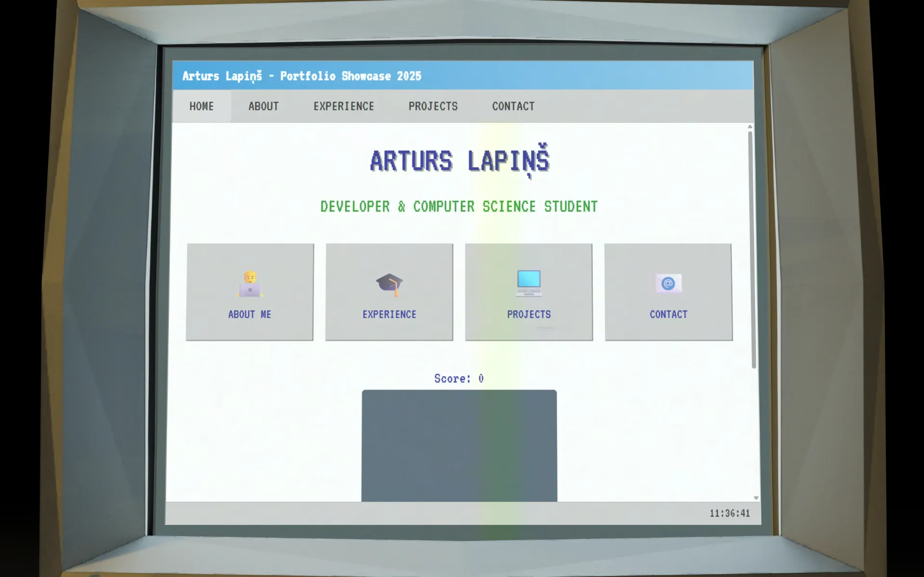Open the CONTACT card label
Image resolution: width=924 pixels, height=577 pixels.
click(668, 315)
